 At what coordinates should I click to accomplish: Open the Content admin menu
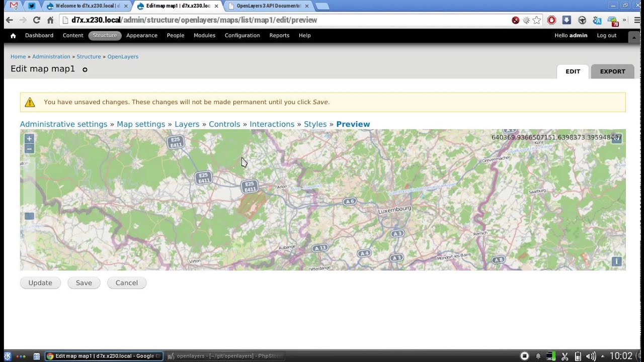(x=73, y=36)
